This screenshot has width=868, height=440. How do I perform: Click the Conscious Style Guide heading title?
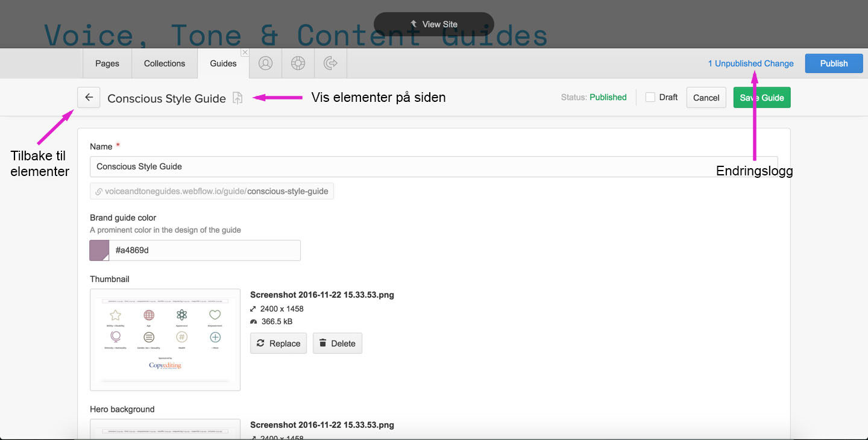click(166, 98)
